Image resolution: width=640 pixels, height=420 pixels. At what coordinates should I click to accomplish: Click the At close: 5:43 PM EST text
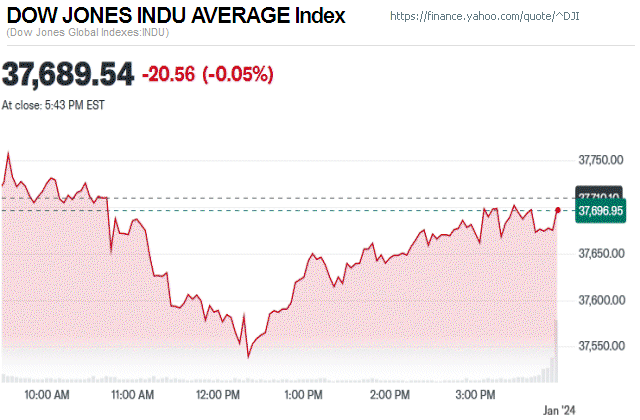click(x=53, y=104)
